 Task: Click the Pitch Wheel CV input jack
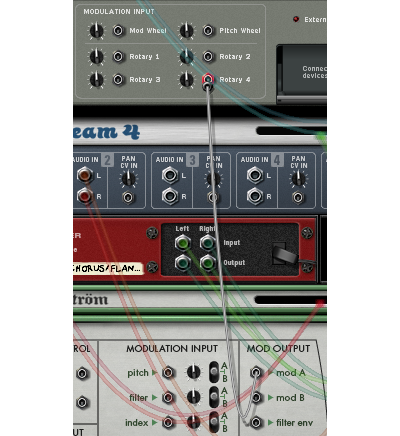tap(208, 31)
